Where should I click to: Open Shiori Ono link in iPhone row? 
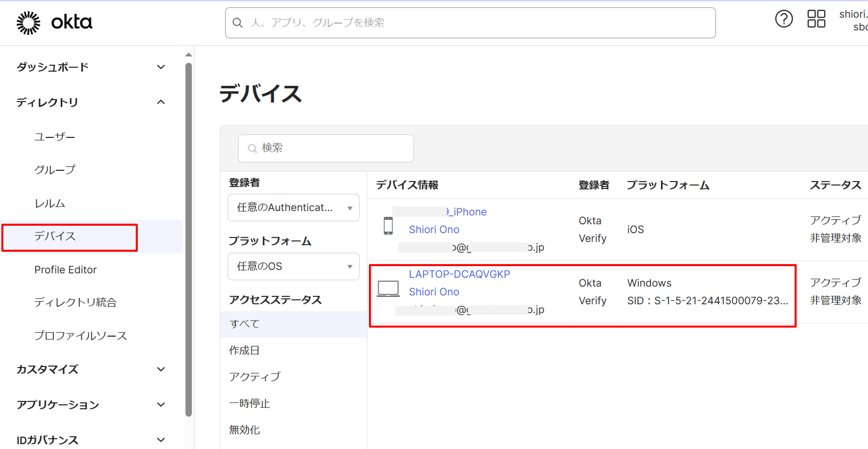tap(434, 229)
